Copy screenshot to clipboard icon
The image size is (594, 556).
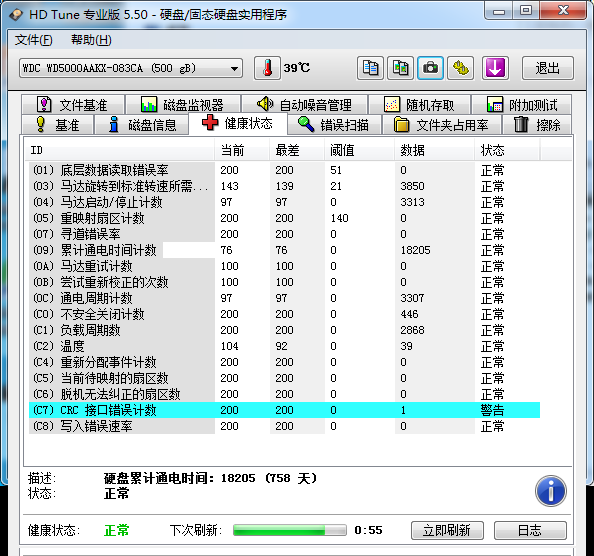[400, 68]
